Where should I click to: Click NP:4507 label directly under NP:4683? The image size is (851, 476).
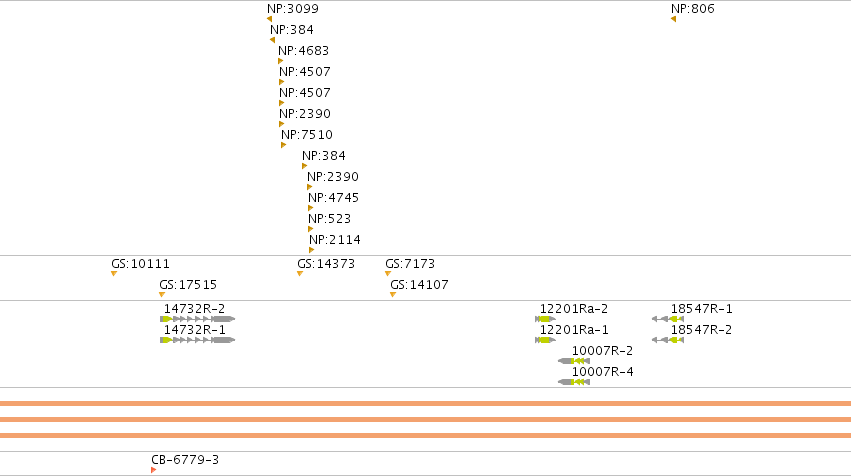pos(305,72)
